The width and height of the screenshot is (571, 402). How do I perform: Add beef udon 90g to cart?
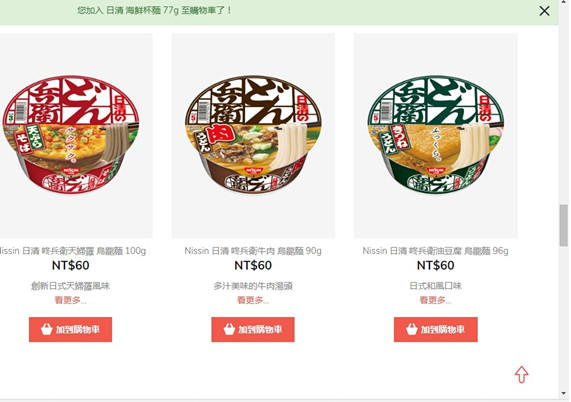click(x=253, y=330)
